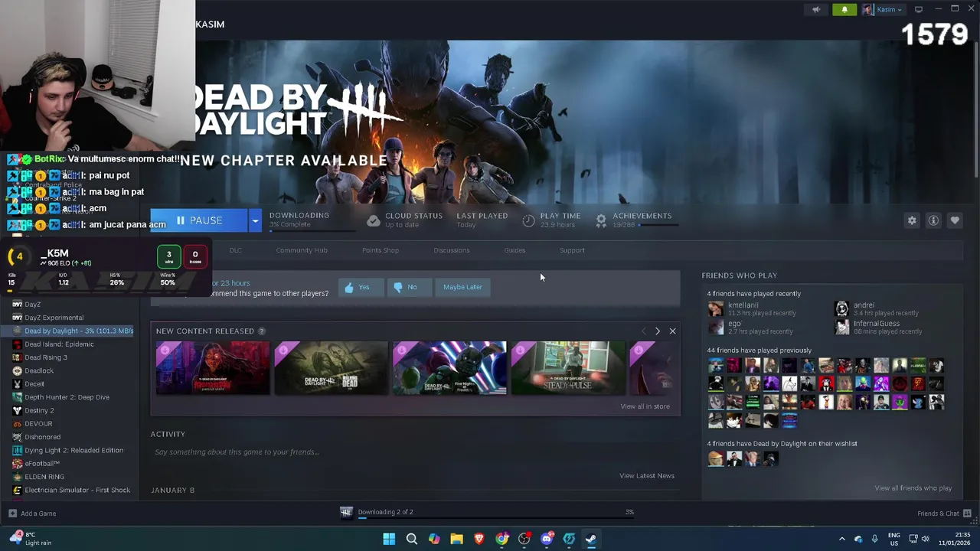Open friend andrei's avatar
Viewport: 980px width, 551px height.
(x=841, y=308)
